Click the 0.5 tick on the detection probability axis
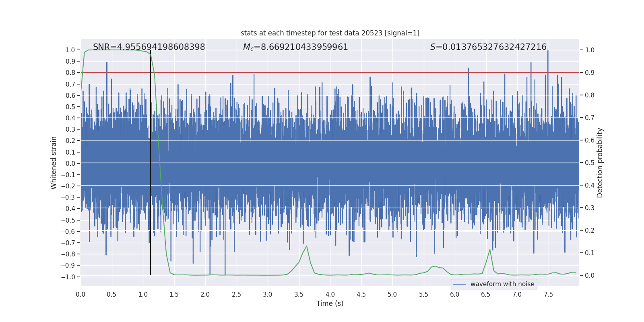644x322 pixels. (x=590, y=163)
